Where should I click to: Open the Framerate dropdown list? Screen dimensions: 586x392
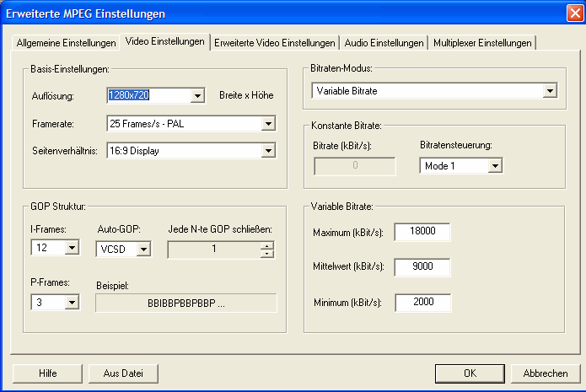[x=268, y=124]
